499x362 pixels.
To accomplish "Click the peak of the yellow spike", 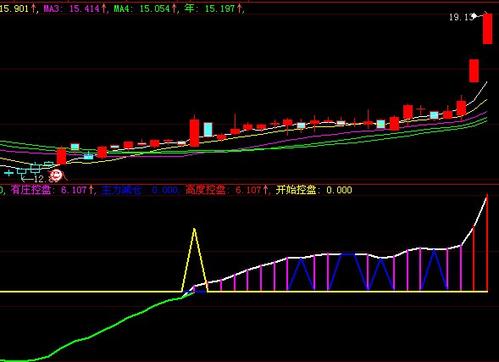I will [194, 229].
